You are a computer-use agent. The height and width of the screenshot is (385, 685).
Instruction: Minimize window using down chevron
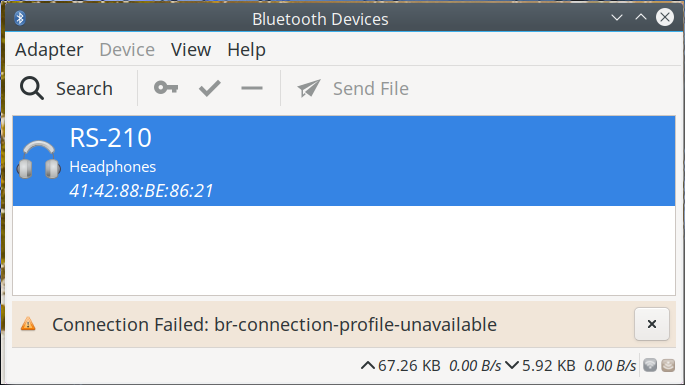(617, 17)
